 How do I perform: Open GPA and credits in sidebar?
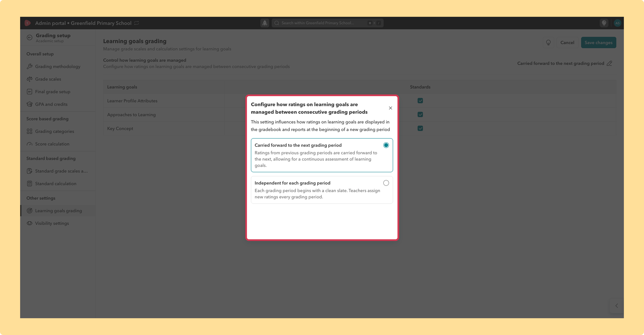pos(58,104)
